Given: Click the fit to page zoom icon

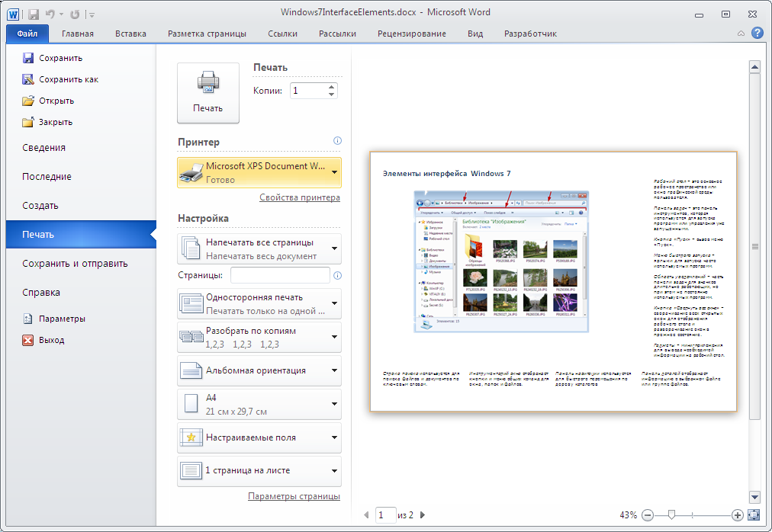Looking at the screenshot, I should pos(754,515).
